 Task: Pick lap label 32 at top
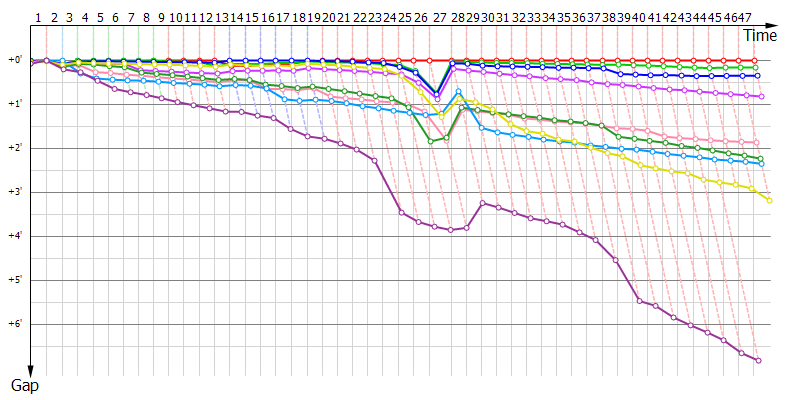(x=519, y=18)
